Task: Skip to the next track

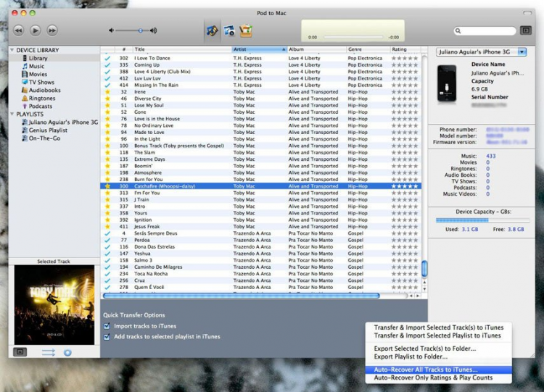Action: coord(52,30)
